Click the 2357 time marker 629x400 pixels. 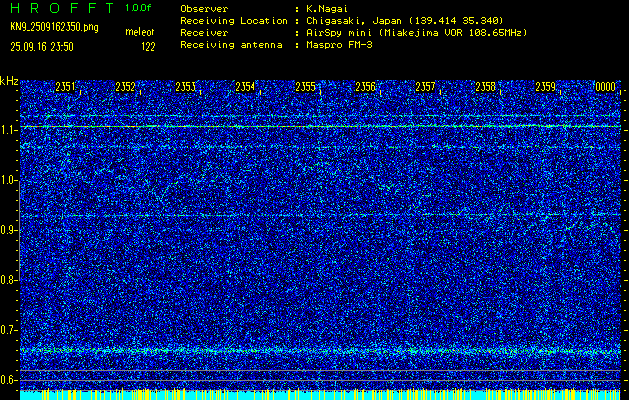[425, 87]
